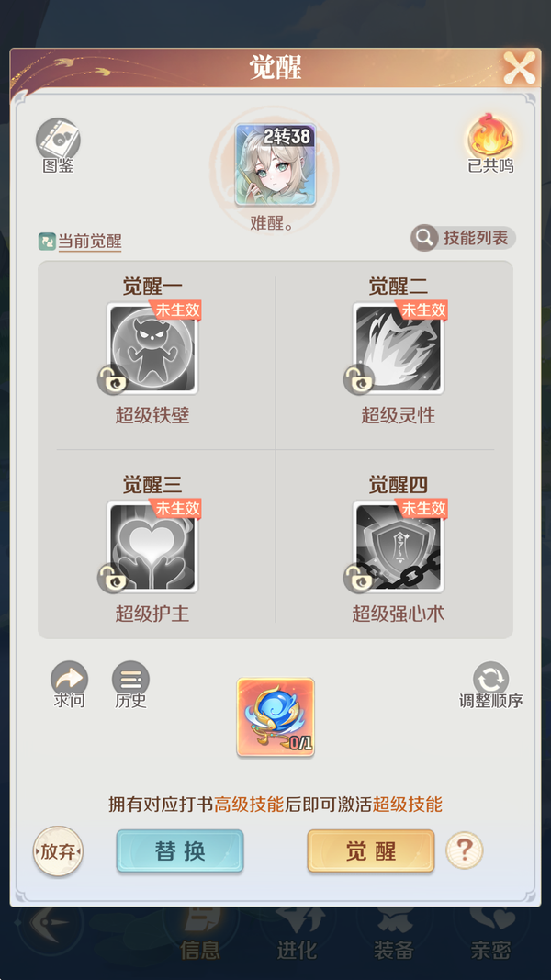Toggle the lock on 觉醒一 skill
The width and height of the screenshot is (551, 980).
click(112, 379)
